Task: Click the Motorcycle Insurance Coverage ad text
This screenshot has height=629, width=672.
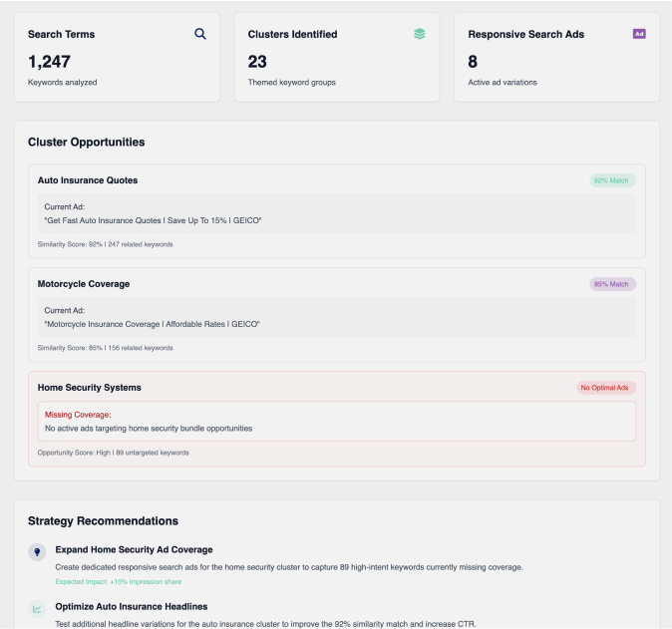Action: coord(152,324)
